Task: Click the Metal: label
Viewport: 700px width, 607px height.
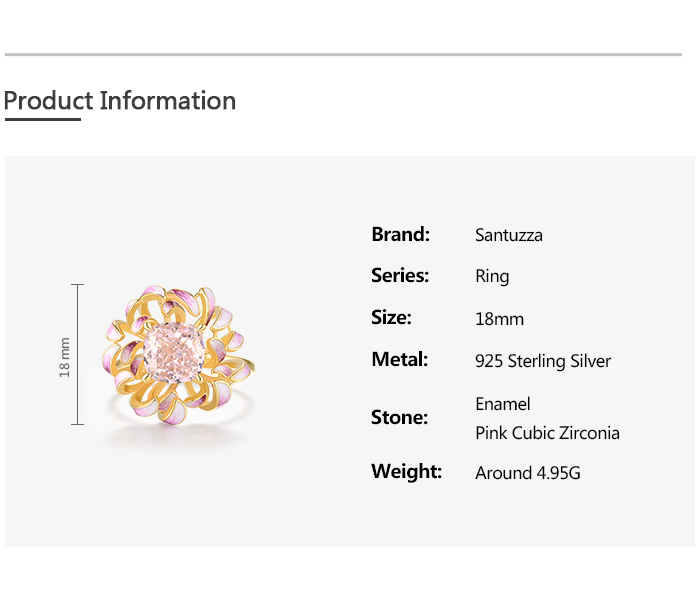Action: pos(399,359)
